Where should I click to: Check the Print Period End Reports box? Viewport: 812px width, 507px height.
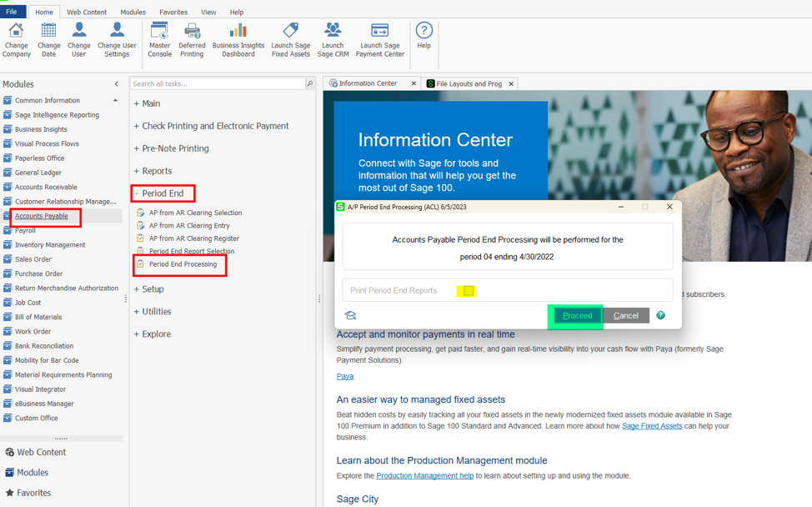click(469, 290)
